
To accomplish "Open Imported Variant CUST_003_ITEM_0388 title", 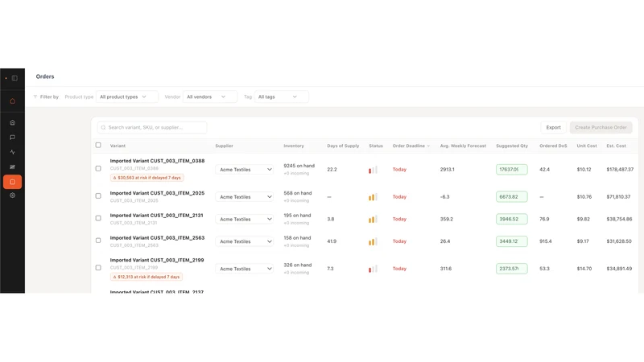I will (157, 161).
